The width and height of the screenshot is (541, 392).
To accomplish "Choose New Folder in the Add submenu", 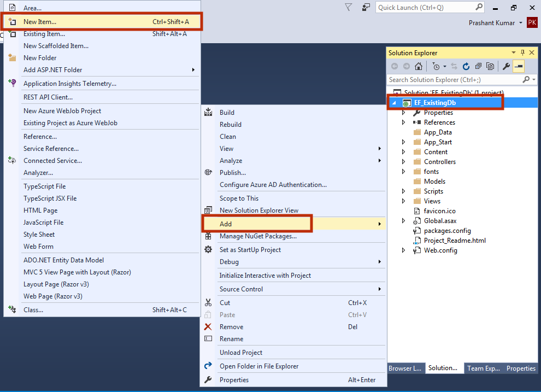I will click(x=102, y=58).
